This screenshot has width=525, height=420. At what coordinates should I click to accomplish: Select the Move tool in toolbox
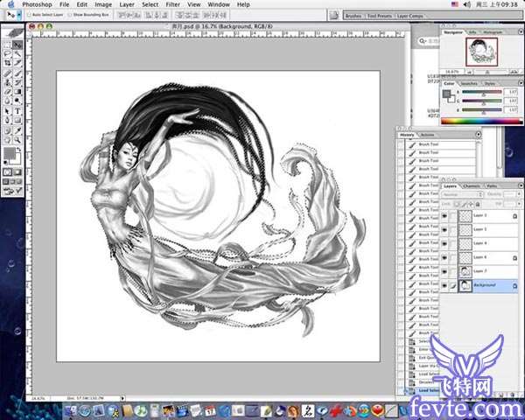[x=17, y=45]
